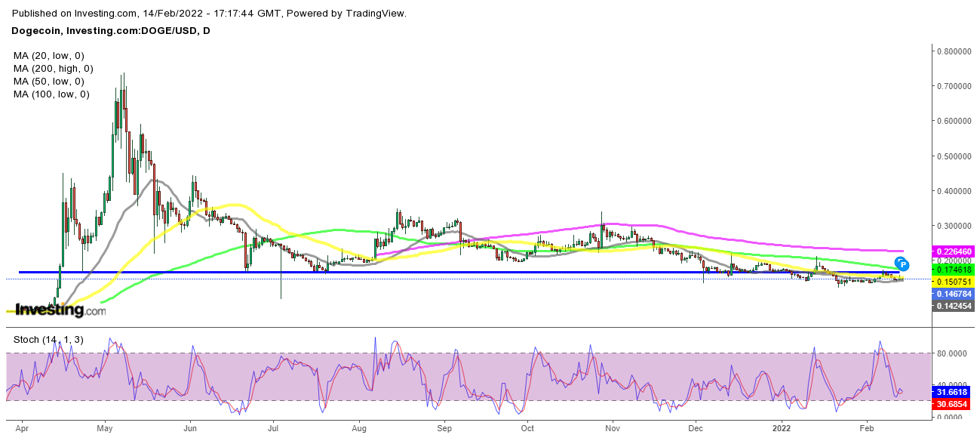Screen dimensions: 980x438
Task: Open the Stoch (14, 1, 3) indicator label
Action: [x=50, y=339]
